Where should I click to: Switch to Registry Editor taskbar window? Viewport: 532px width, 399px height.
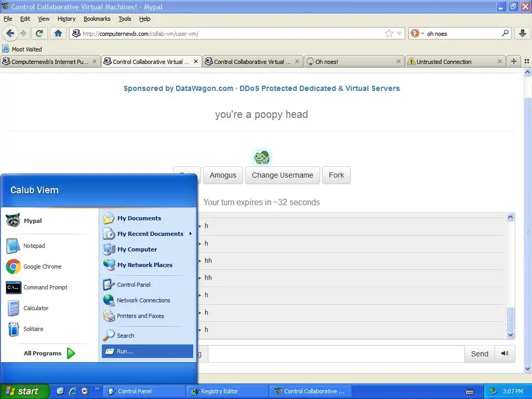pos(228,391)
